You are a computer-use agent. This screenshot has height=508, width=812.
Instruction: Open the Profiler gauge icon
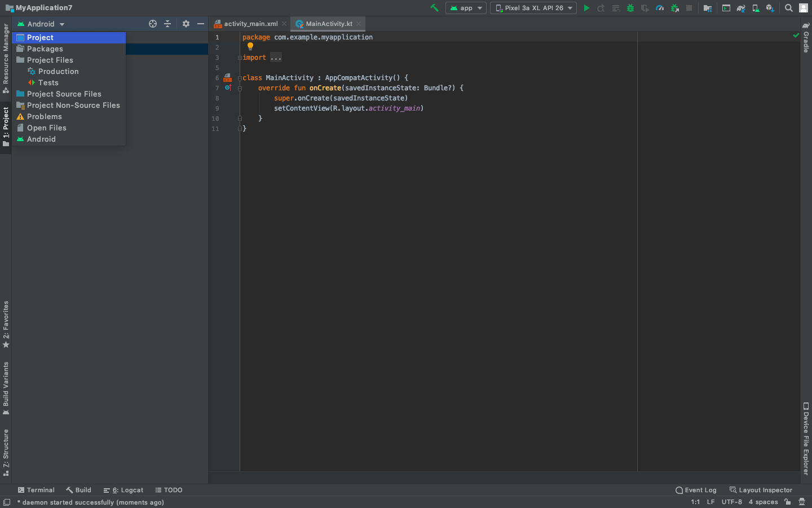[660, 8]
